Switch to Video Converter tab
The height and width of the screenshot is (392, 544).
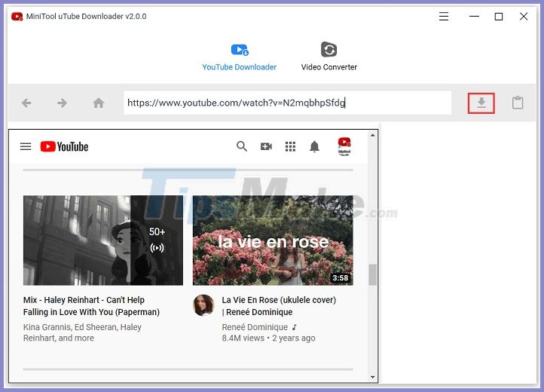pyautogui.click(x=329, y=57)
